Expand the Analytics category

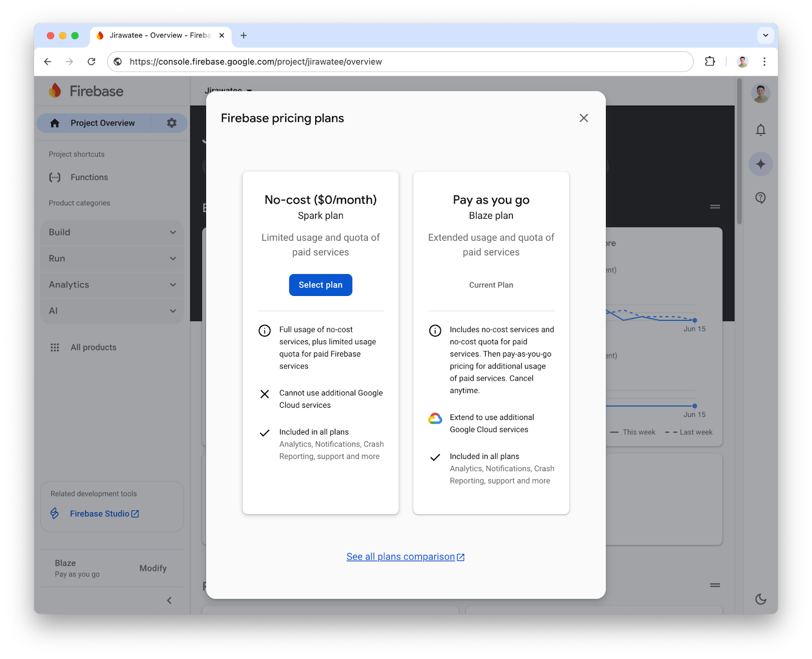[x=112, y=285]
